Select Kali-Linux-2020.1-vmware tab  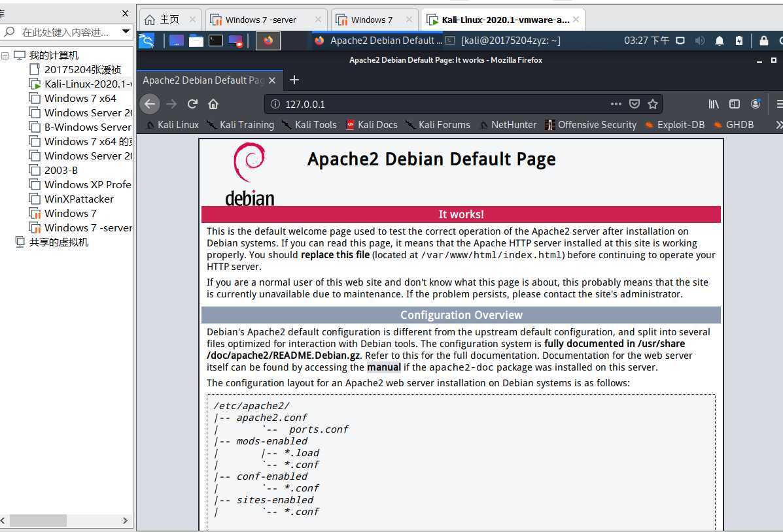(x=503, y=20)
